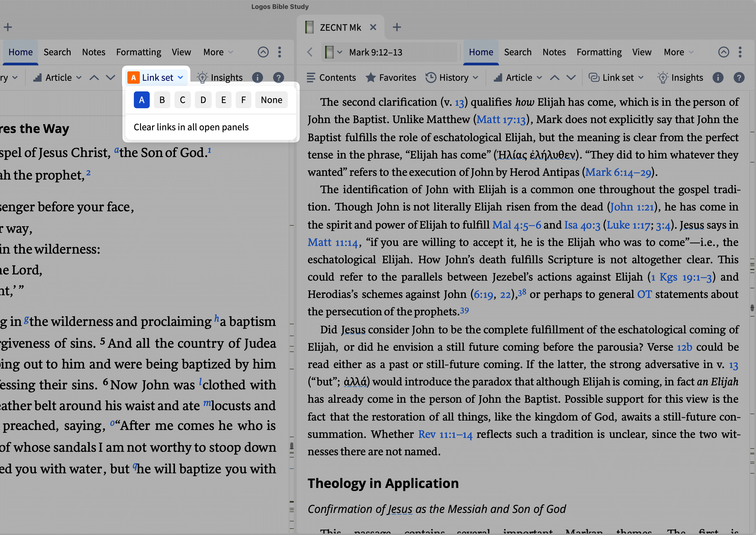The width and height of the screenshot is (756, 535).
Task: Add new tab next to ZECNT Mk
Action: [x=397, y=27]
